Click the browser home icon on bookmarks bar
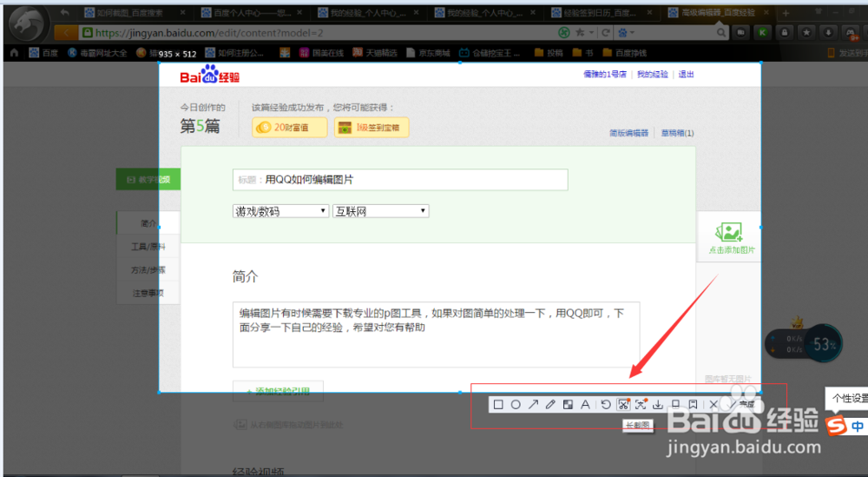 15,53
